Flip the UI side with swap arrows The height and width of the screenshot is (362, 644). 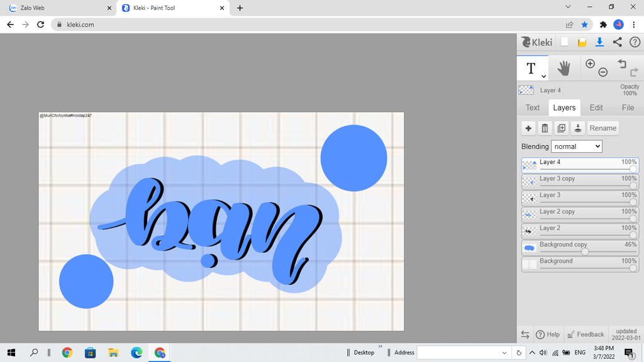(x=525, y=334)
